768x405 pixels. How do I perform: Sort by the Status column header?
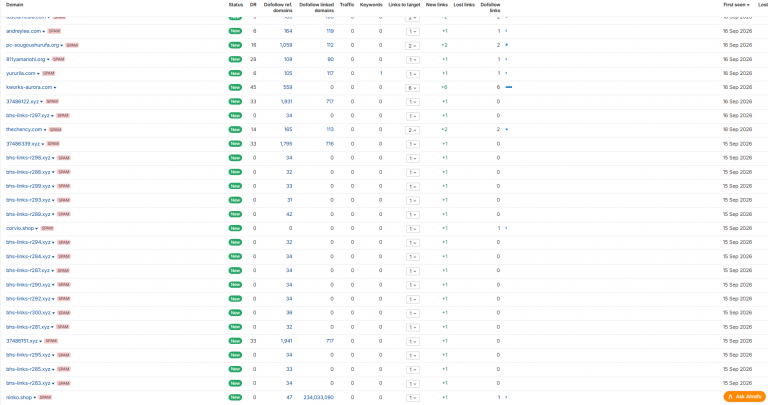point(236,5)
